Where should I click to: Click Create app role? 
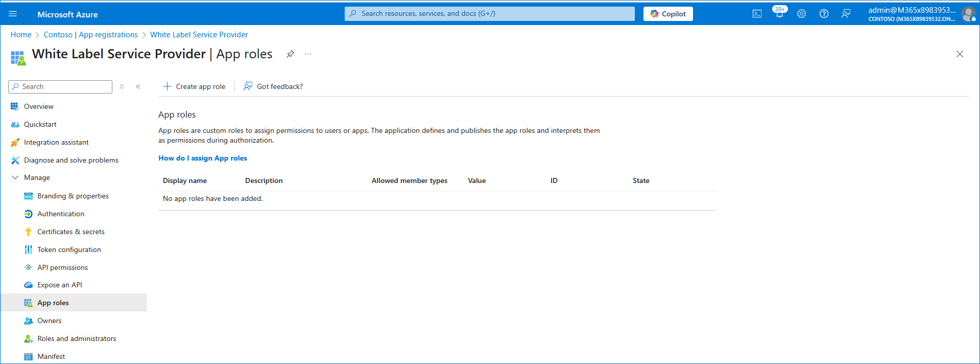point(194,86)
